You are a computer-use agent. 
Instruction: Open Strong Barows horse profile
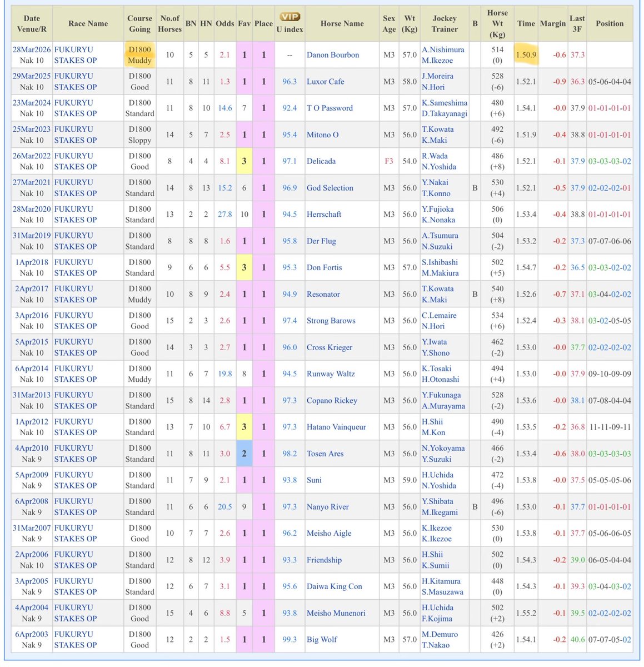click(331, 321)
